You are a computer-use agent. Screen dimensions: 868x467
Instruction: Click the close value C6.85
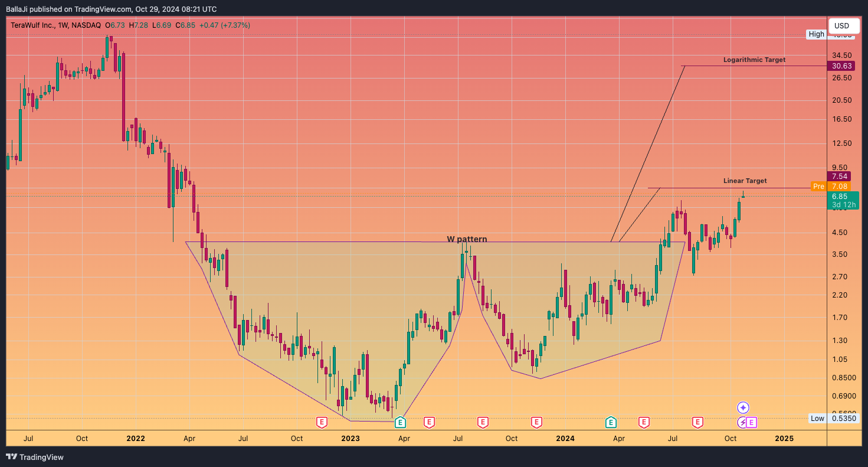pyautogui.click(x=185, y=25)
